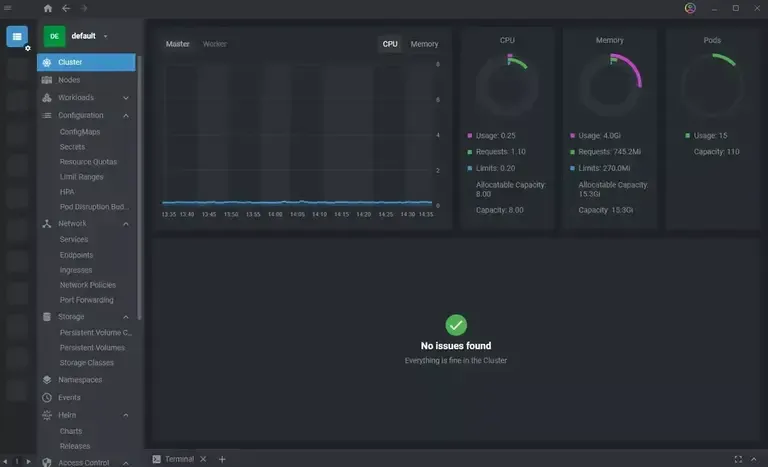Viewport: 768px width, 467px height.
Task: Open Persistent Volumes
Action: click(x=92, y=348)
